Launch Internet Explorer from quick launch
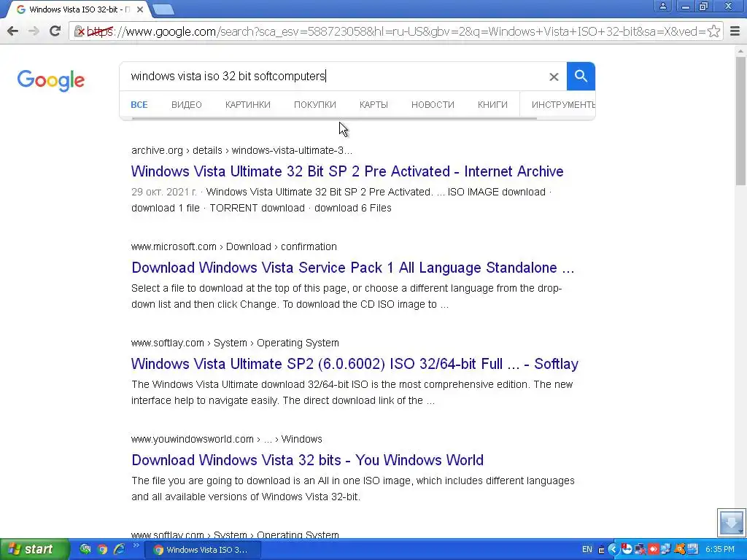The height and width of the screenshot is (560, 747). [119, 550]
